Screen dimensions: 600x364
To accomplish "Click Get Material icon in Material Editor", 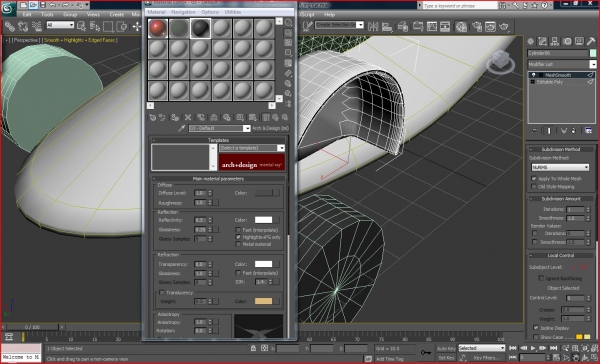I will 152,118.
